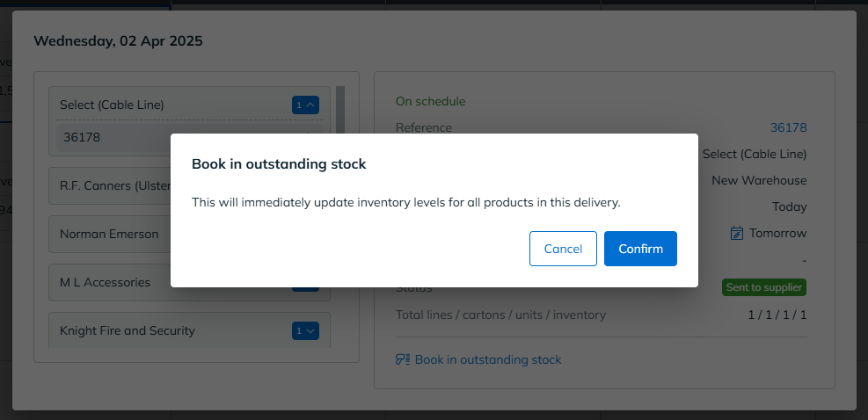The height and width of the screenshot is (420, 868).
Task: Click the forklift icon before Book in outstanding stock
Action: [x=403, y=359]
